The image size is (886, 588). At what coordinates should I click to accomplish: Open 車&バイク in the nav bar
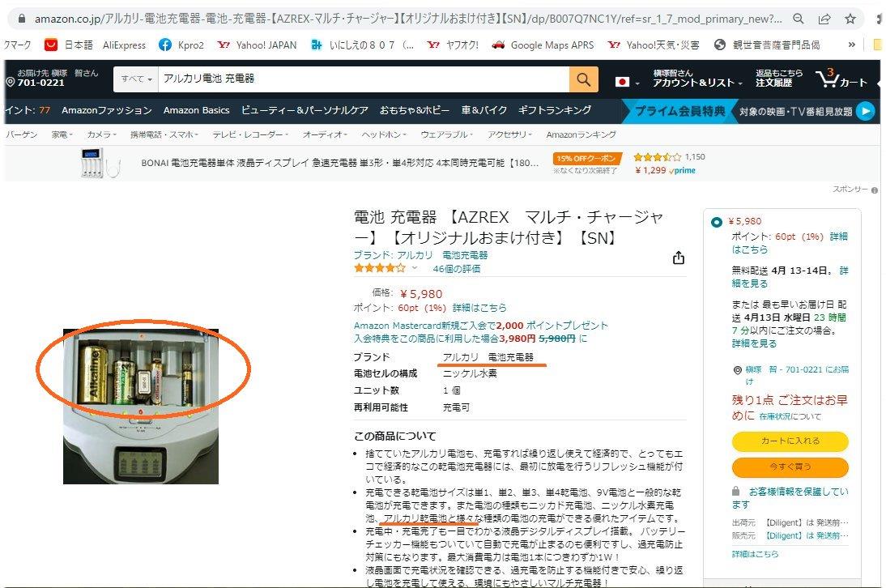[x=483, y=110]
